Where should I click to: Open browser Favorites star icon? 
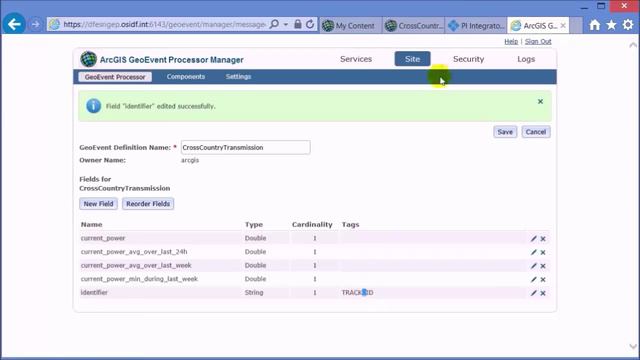[x=611, y=25]
